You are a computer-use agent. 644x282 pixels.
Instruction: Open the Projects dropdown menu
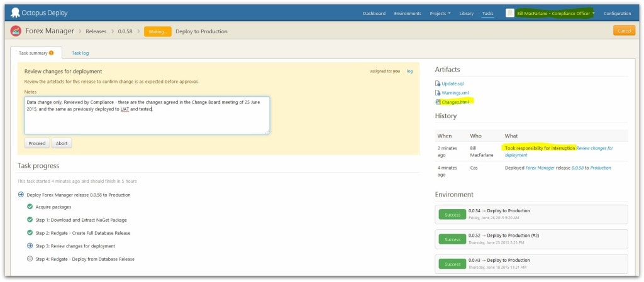point(440,14)
